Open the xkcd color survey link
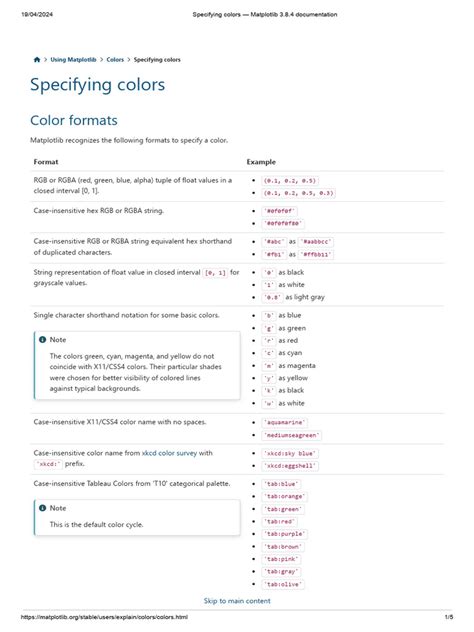 click(169, 453)
